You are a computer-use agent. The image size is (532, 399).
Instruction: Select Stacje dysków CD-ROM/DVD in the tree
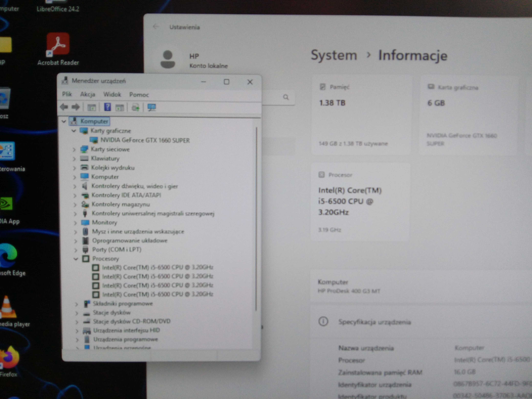point(132,321)
